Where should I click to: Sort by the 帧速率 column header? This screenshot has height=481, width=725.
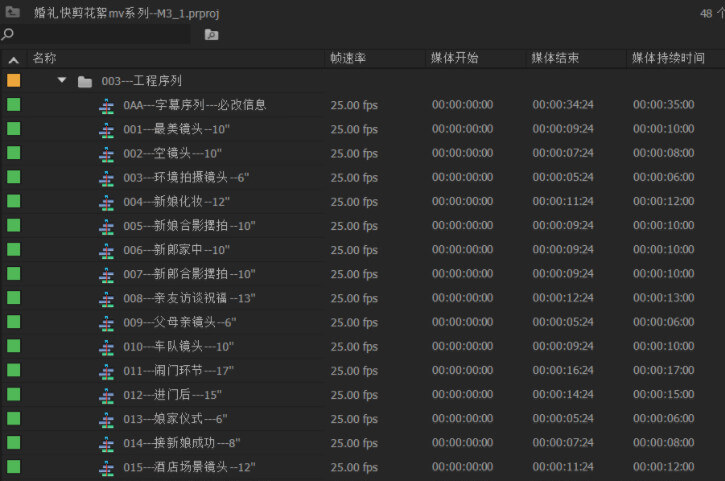pyautogui.click(x=348, y=58)
